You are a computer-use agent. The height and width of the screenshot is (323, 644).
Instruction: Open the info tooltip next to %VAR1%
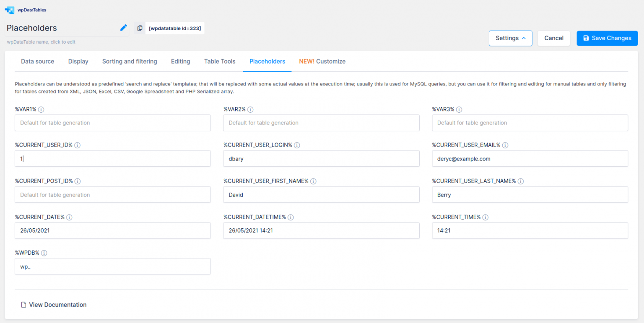[x=41, y=109]
